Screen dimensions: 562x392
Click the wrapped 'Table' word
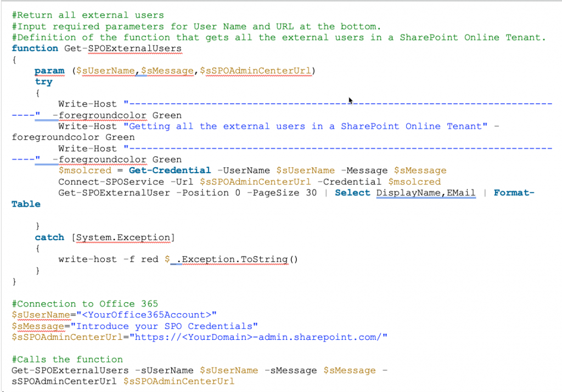[26, 204]
